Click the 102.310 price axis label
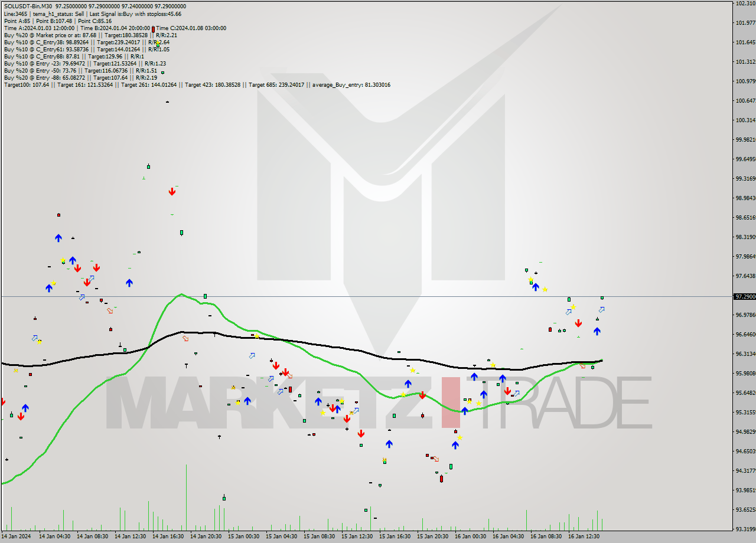 point(745,4)
